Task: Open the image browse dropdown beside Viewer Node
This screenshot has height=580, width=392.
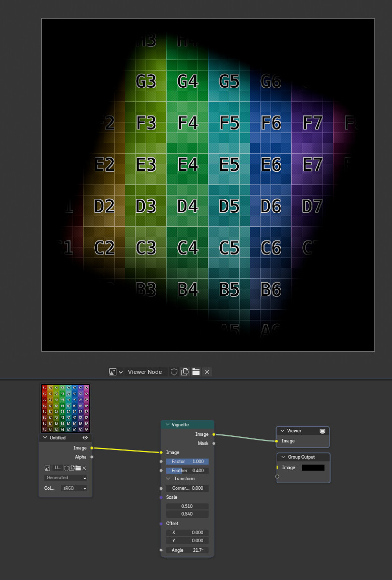Action: tap(116, 372)
